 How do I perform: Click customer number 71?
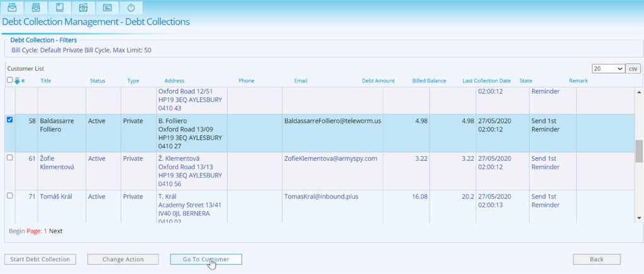coord(32,197)
